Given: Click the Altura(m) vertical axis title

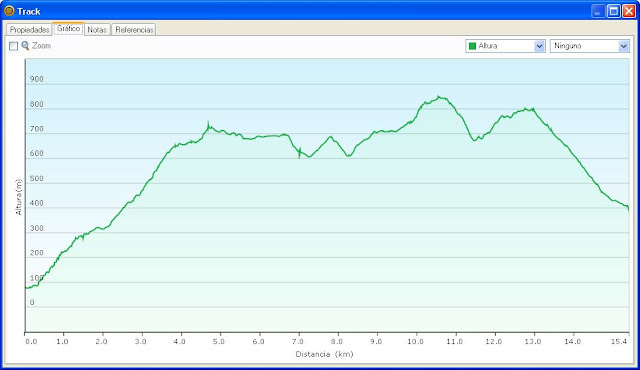Looking at the screenshot, I should (x=18, y=197).
